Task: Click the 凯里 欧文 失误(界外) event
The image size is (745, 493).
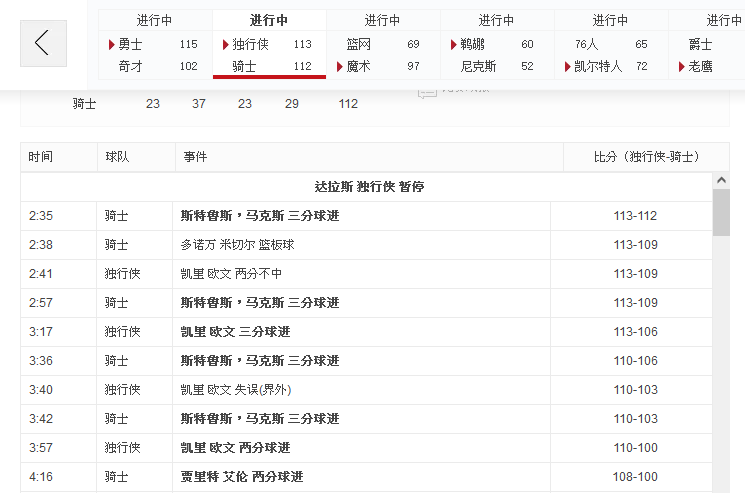Action: tap(236, 389)
